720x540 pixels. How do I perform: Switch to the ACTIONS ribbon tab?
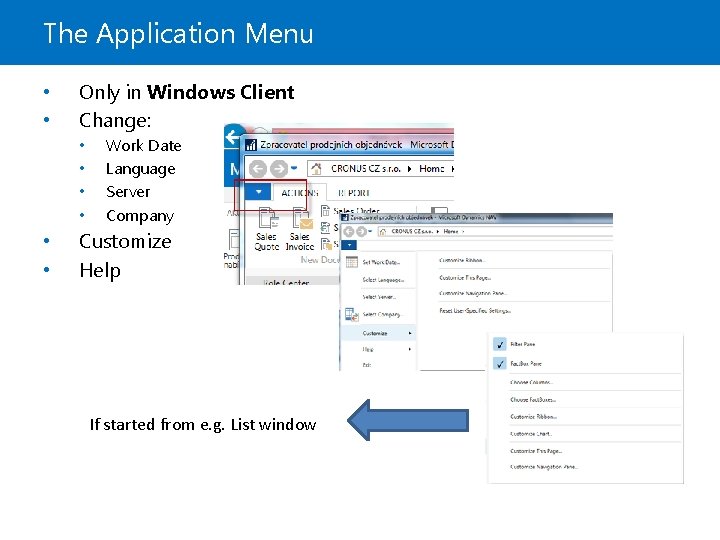point(300,193)
